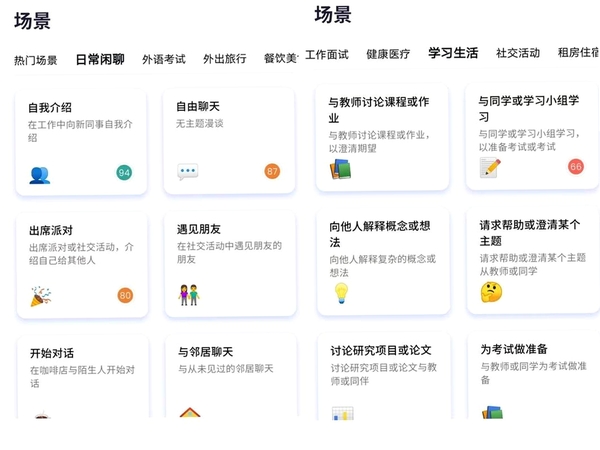Click the description 无主题漫谈
This screenshot has height=450, width=600.
click(200, 124)
